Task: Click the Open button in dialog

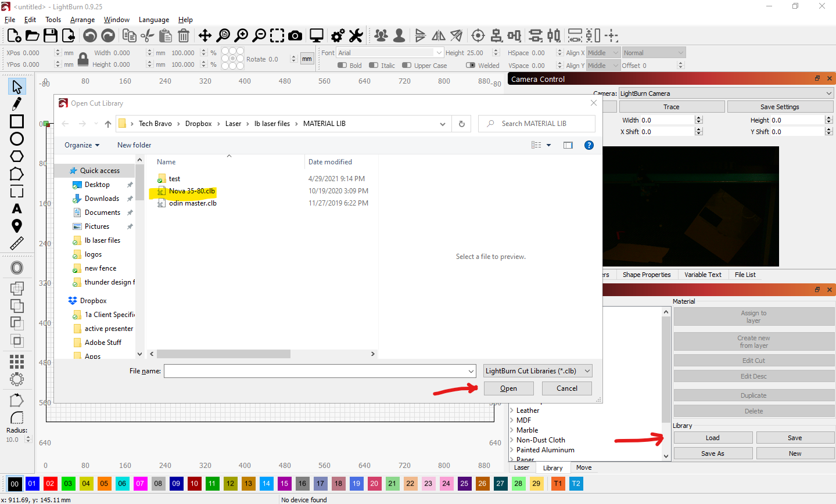Action: coord(508,388)
